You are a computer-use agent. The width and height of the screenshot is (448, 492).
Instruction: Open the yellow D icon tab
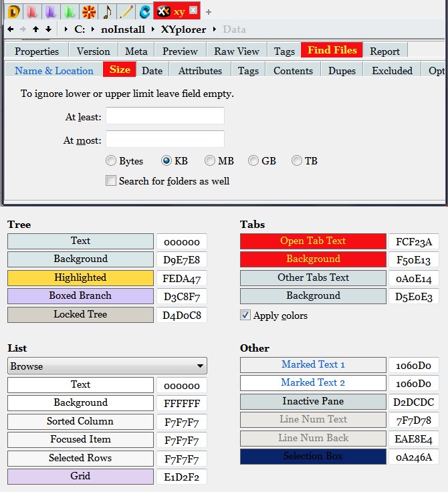[x=14, y=12]
